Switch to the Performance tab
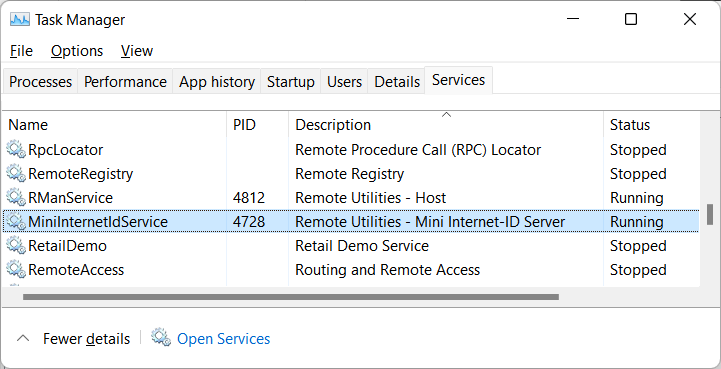 click(x=125, y=82)
